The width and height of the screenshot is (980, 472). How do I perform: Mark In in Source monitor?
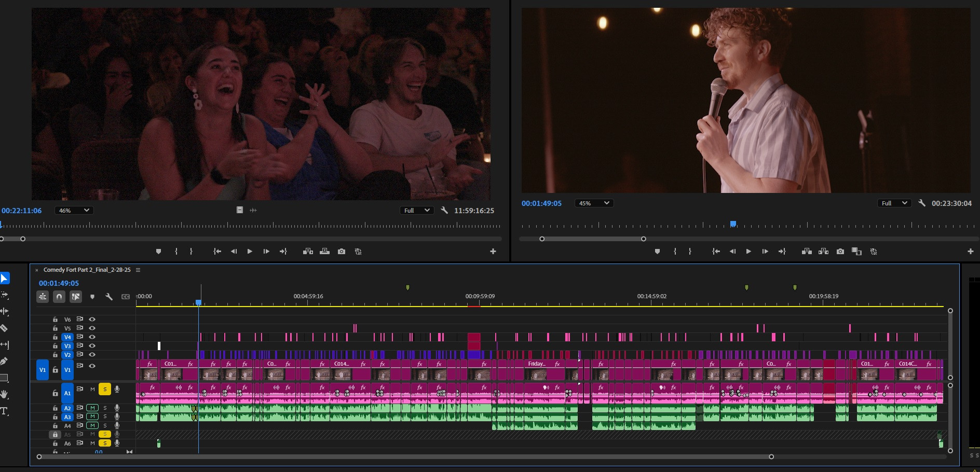coord(176,251)
